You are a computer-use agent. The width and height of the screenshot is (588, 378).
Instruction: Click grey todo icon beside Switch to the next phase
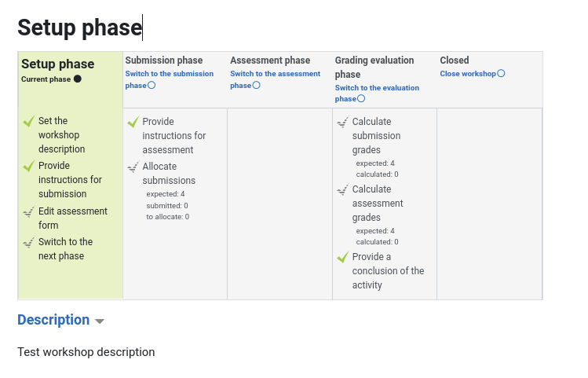(29, 242)
